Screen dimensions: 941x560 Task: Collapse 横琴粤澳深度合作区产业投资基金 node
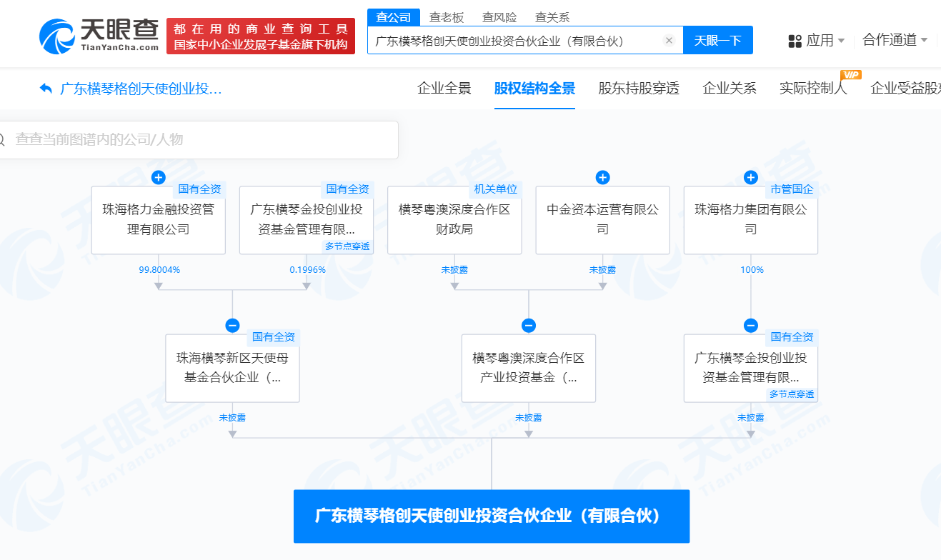[x=529, y=326]
